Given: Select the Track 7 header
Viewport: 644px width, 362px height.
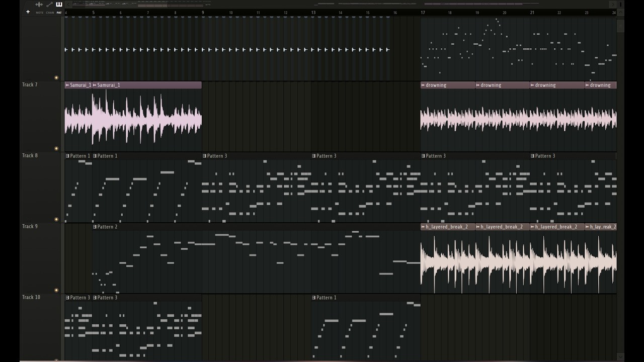Looking at the screenshot, I should click(42, 116).
